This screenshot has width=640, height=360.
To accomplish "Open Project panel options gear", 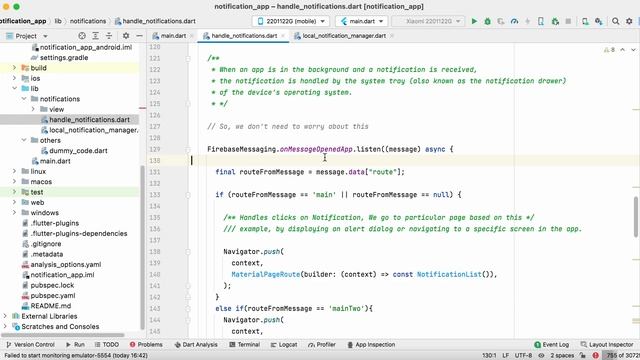I will 126,36.
